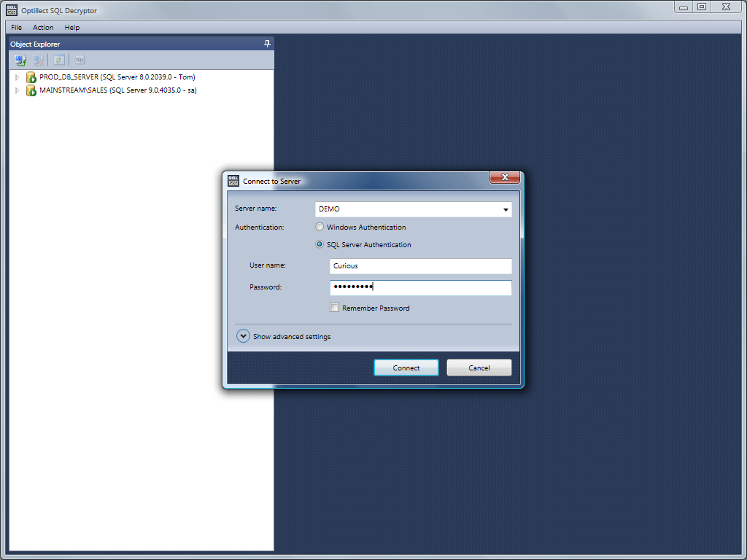
Task: Click the Cancel button
Action: tap(479, 367)
